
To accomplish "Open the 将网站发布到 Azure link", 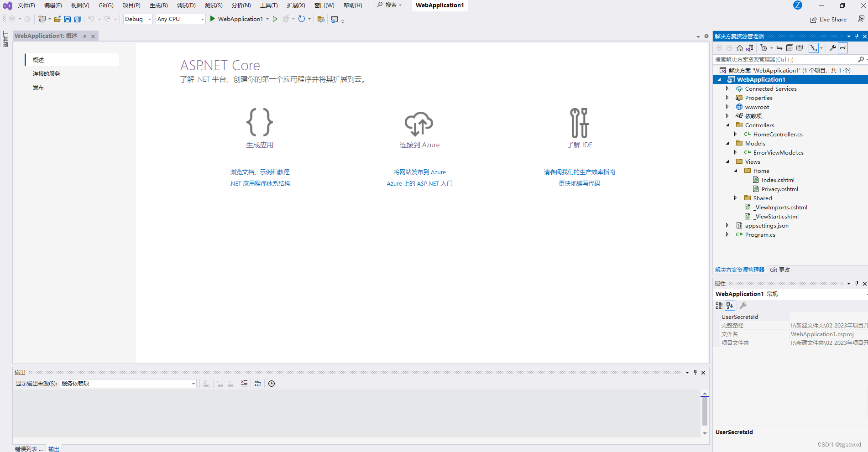I will [x=420, y=172].
